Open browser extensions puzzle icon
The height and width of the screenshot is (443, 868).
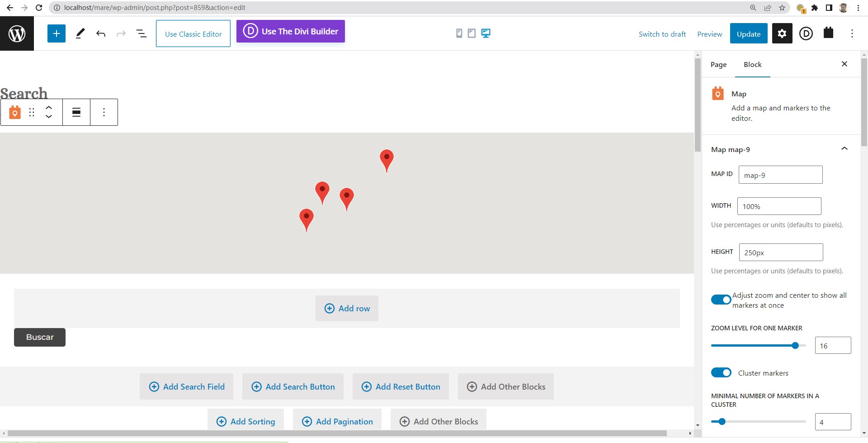[815, 8]
